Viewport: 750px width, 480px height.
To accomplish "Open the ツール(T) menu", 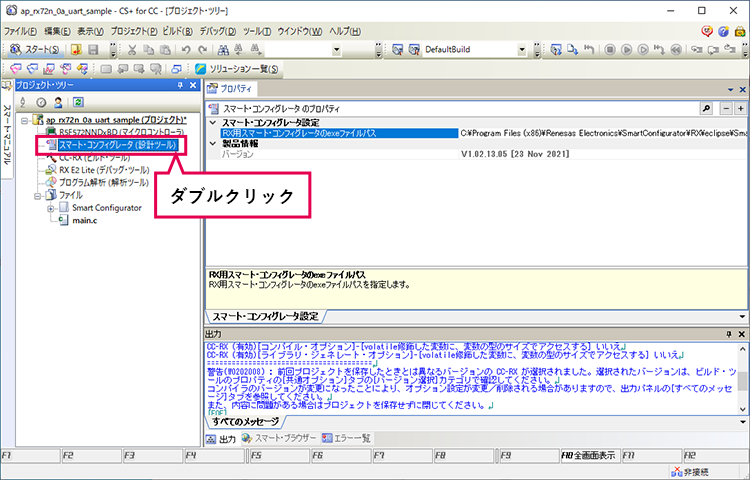I will point(257,31).
